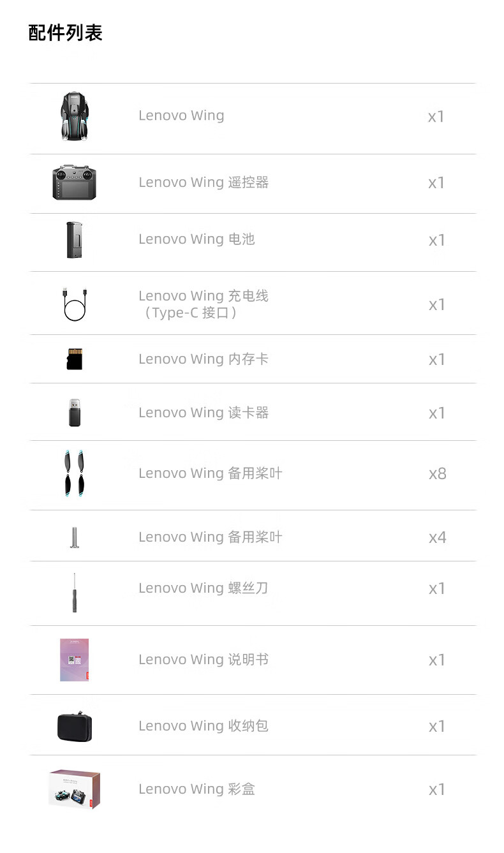Click the x4 quantity value
Viewport: 504px width, 853px height.
pyautogui.click(x=437, y=538)
